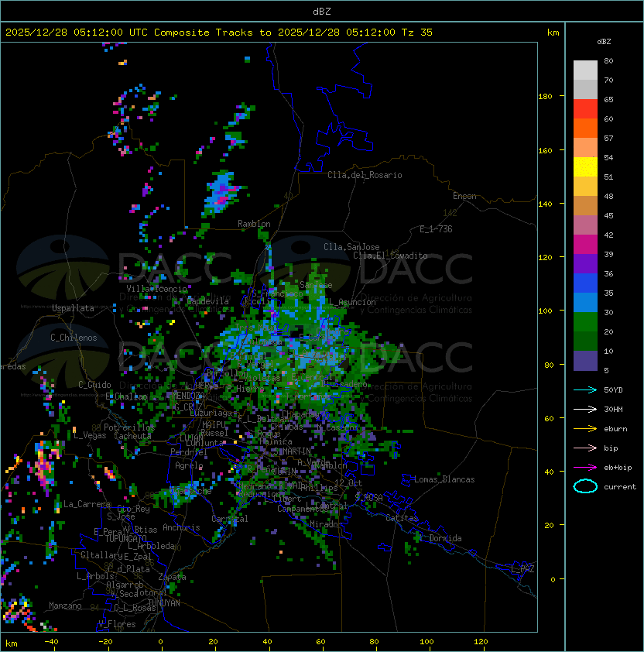Click the 'Capdevila' map label
644x652 pixels.
pyautogui.click(x=208, y=301)
